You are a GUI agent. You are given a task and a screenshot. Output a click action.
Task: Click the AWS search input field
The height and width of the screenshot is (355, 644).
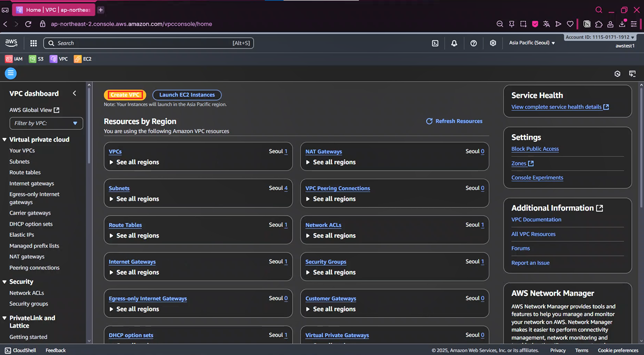coord(143,43)
